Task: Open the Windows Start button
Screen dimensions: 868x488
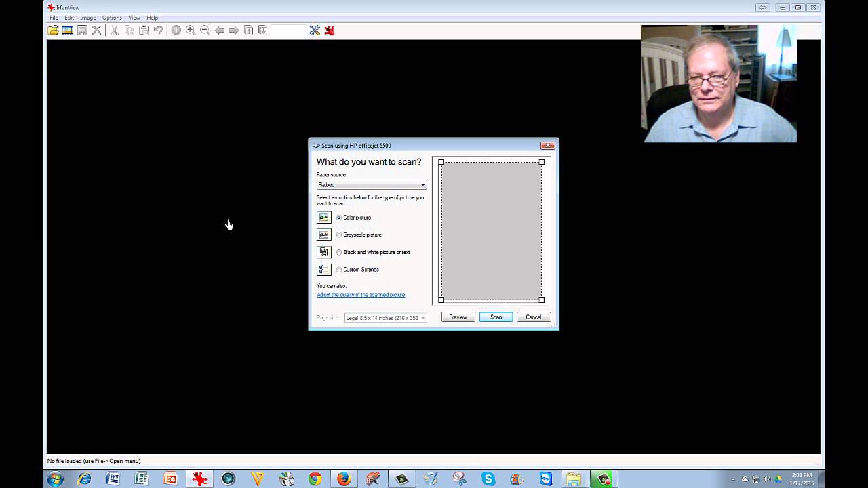Action: [55, 479]
